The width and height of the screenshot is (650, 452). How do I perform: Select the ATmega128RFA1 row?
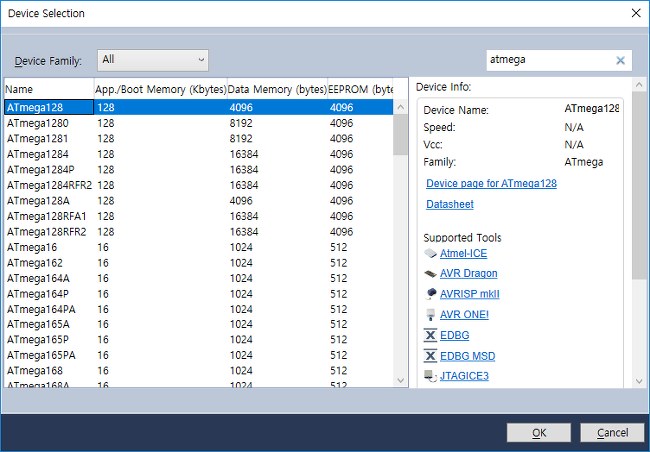point(199,216)
